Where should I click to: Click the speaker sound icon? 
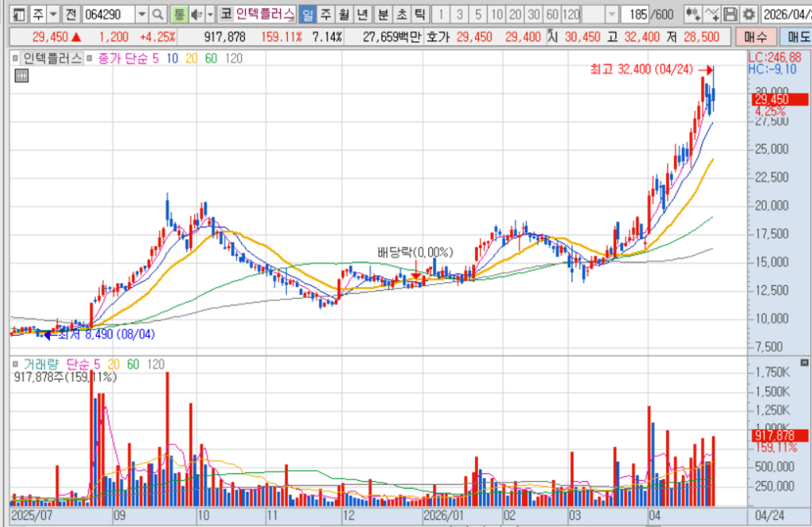point(197,14)
